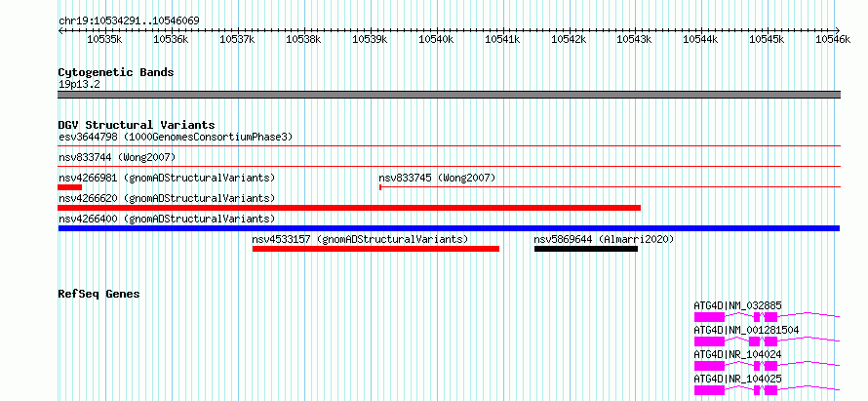Screen dimensions: 868x401
Task: Select the nsv833745 (Wong2007) variant line
Action: click(x=610, y=187)
